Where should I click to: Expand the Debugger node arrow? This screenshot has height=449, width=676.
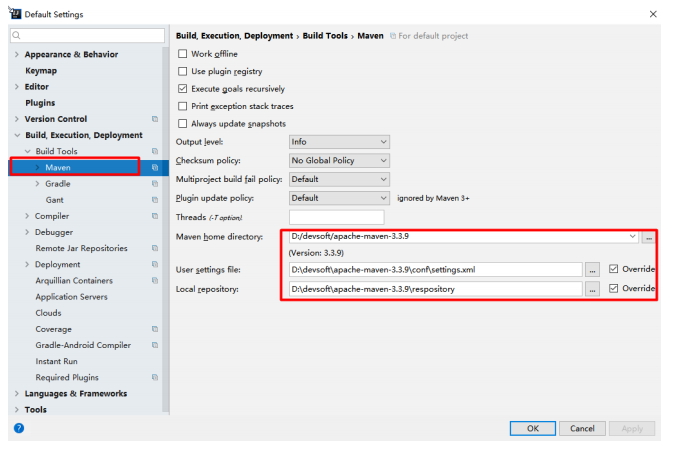pyautogui.click(x=27, y=232)
